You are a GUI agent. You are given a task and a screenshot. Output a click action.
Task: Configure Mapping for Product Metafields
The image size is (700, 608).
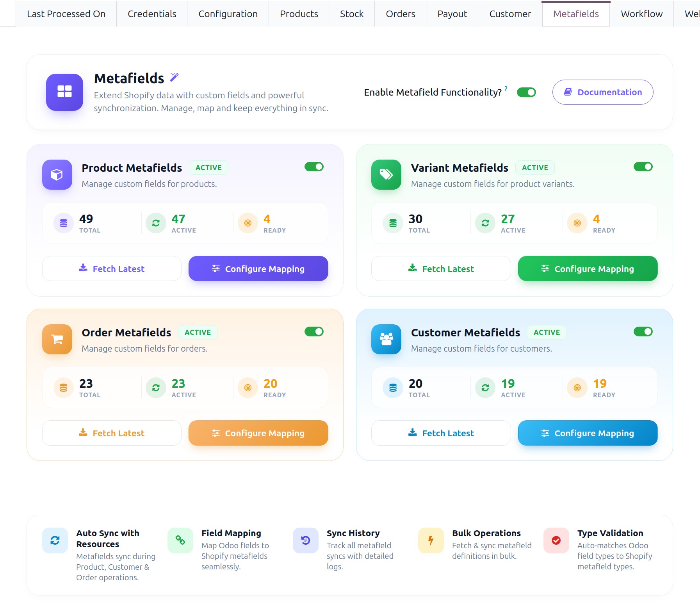point(258,268)
